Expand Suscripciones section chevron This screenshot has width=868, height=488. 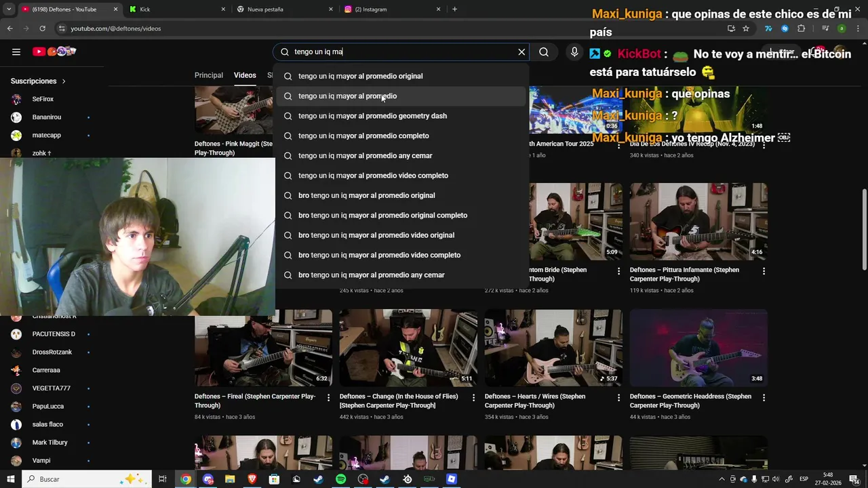64,81
